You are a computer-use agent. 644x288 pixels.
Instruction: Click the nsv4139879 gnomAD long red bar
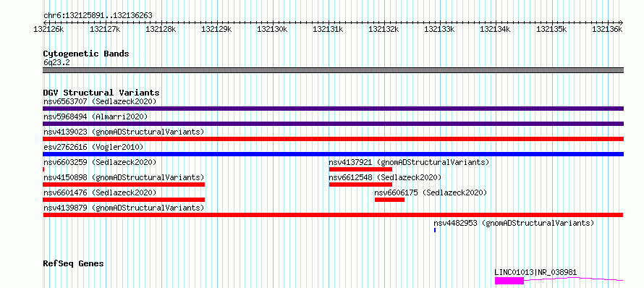[x=333, y=215]
